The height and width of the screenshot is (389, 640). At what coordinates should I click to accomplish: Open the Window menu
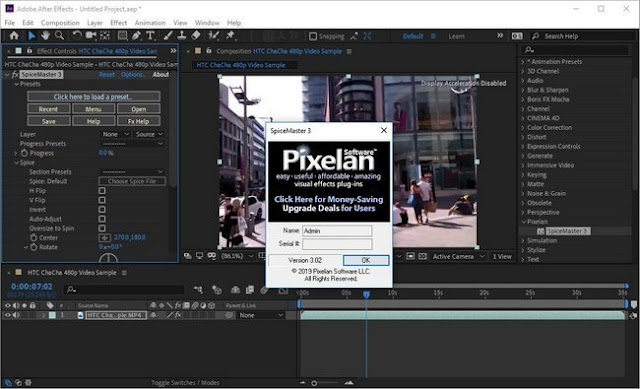point(207,23)
